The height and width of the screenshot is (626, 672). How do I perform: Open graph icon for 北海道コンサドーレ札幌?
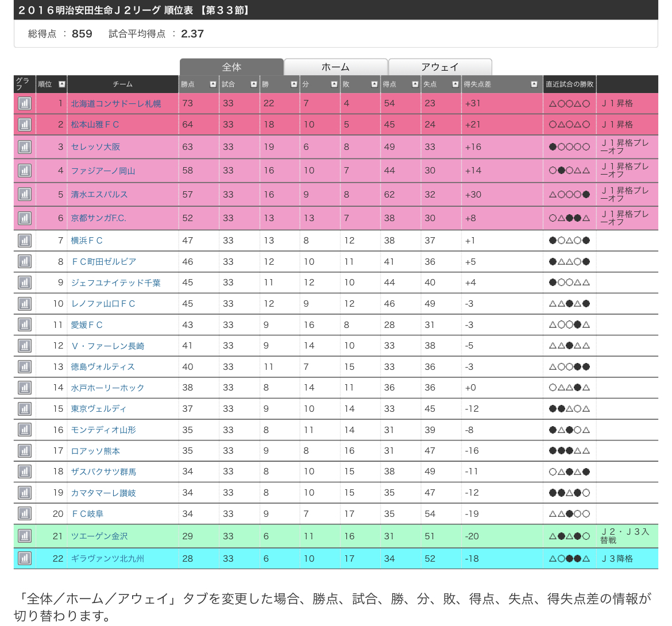pyautogui.click(x=25, y=103)
